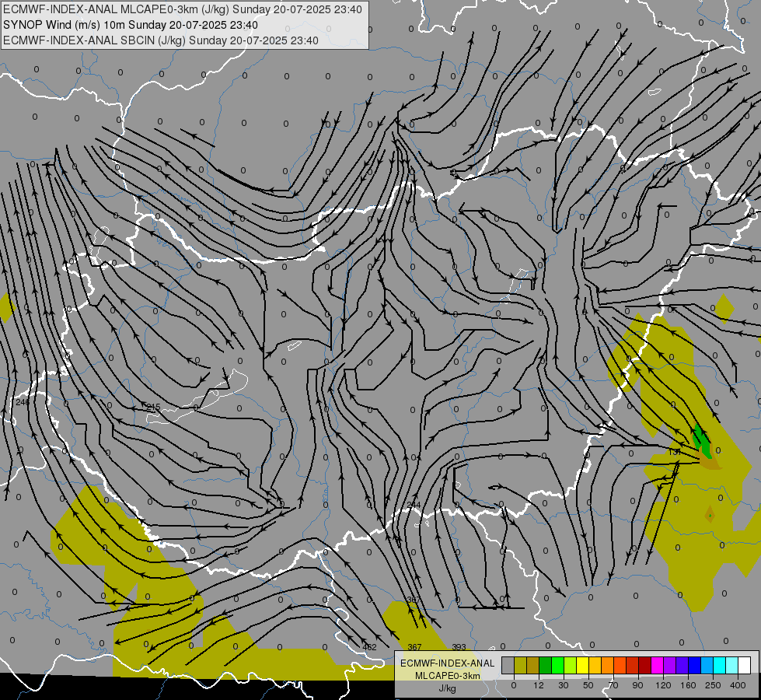Image resolution: width=761 pixels, height=700 pixels.
Task: Click the legend tick label 50
Action: point(588,685)
